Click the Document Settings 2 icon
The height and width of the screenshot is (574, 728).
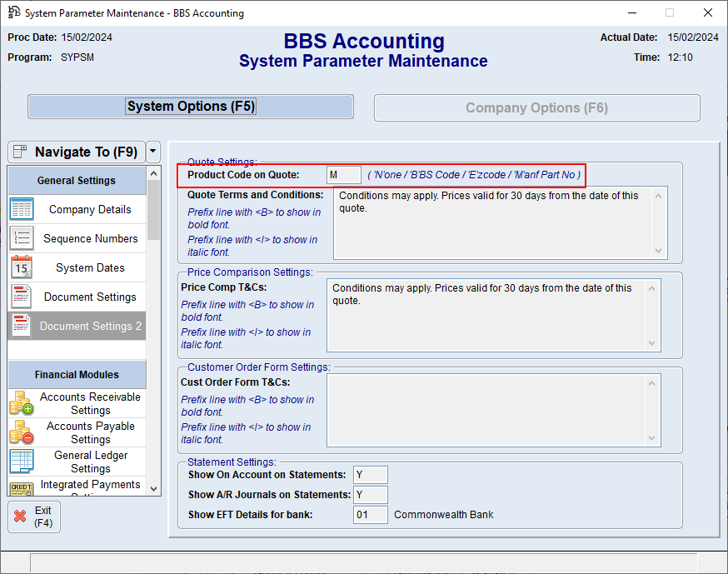tap(21, 326)
